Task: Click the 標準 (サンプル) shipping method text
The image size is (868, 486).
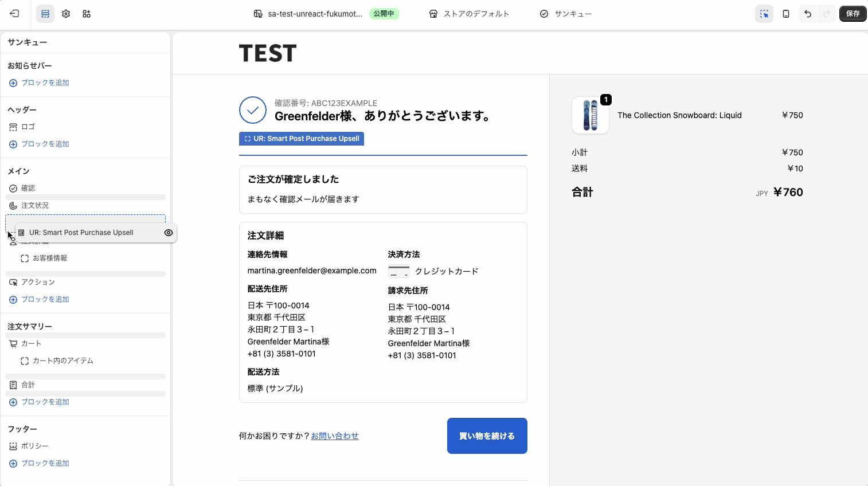Action: (x=275, y=389)
